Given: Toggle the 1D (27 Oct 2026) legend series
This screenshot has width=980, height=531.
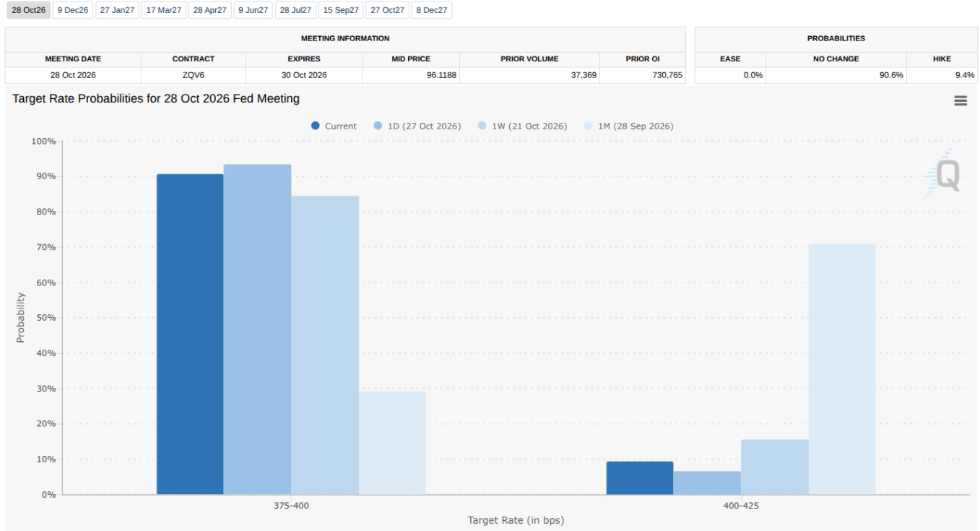Looking at the screenshot, I should (417, 126).
